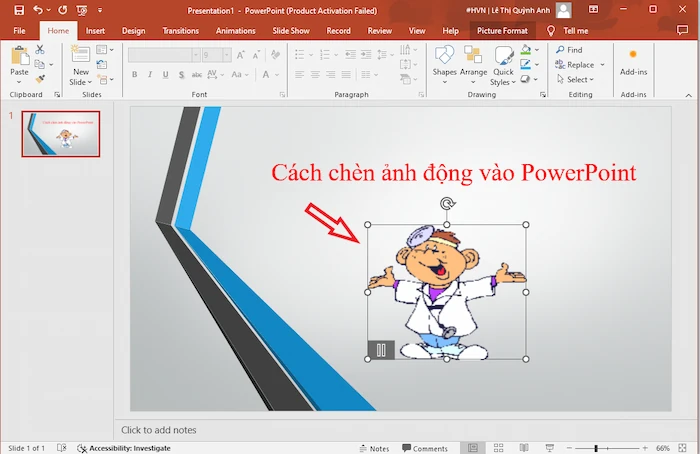700x454 pixels.
Task: Pause the GIF animation on the slide
Action: (381, 350)
